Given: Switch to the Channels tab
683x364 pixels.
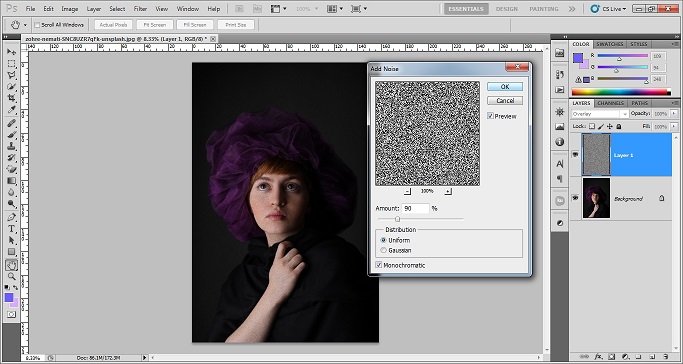Looking at the screenshot, I should pos(610,103).
